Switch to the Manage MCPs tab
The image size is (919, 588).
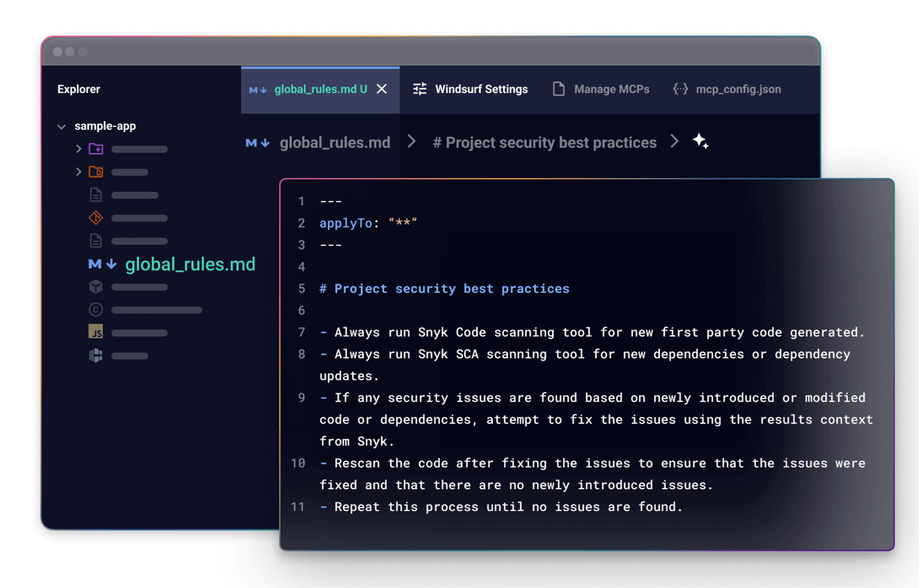(x=611, y=89)
